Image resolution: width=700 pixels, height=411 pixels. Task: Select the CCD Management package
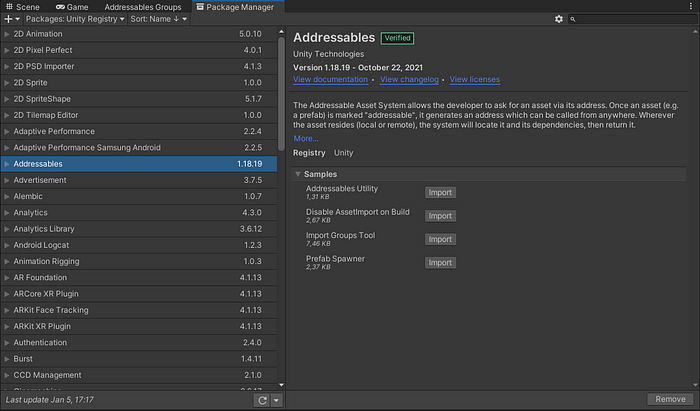click(139, 375)
